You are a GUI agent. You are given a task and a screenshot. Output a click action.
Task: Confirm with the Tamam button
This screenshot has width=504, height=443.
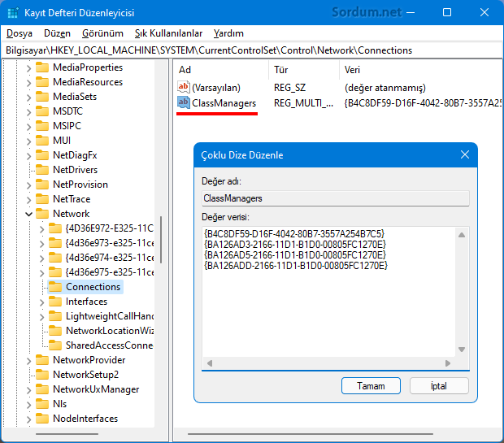click(x=371, y=385)
